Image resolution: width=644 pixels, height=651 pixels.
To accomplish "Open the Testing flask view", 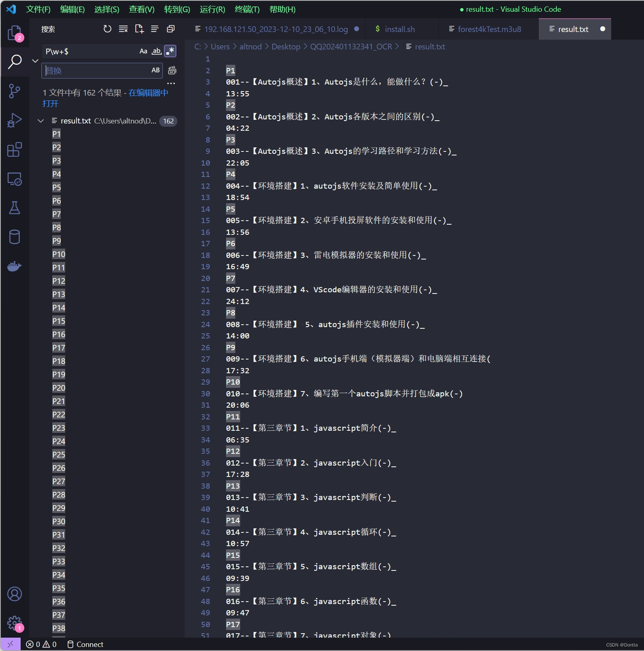I will 15,208.
